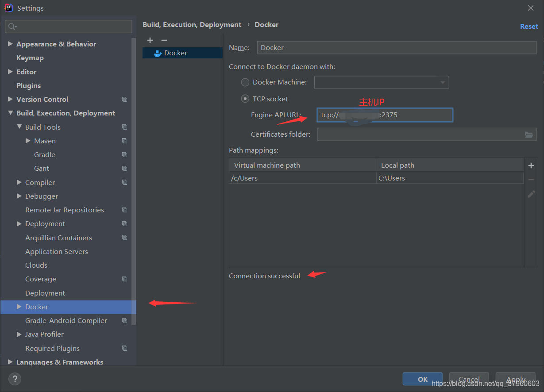
Task: Click the Name text field
Action: click(396, 48)
